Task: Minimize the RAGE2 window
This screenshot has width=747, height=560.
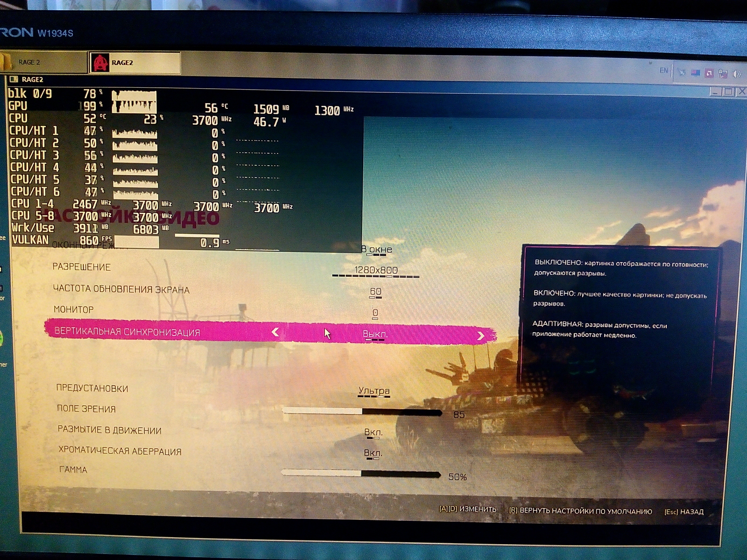Action: click(x=715, y=92)
